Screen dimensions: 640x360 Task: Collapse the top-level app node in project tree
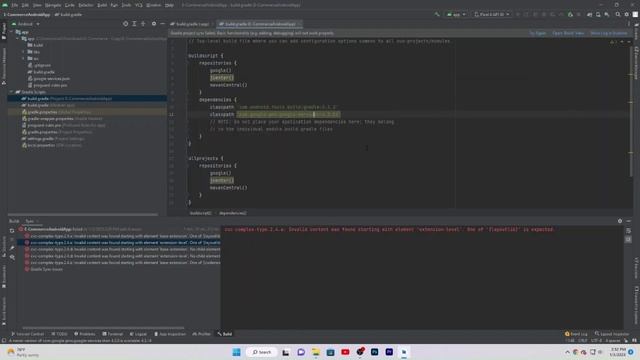click(x=11, y=32)
